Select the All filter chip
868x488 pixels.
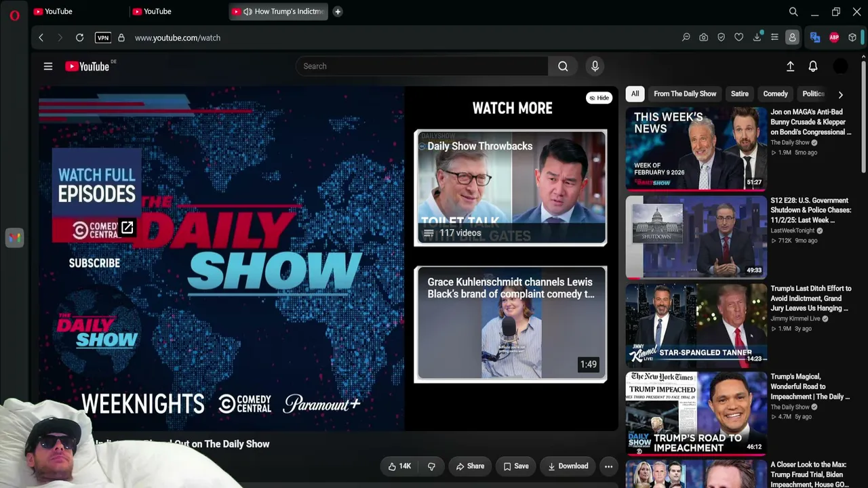coord(635,94)
